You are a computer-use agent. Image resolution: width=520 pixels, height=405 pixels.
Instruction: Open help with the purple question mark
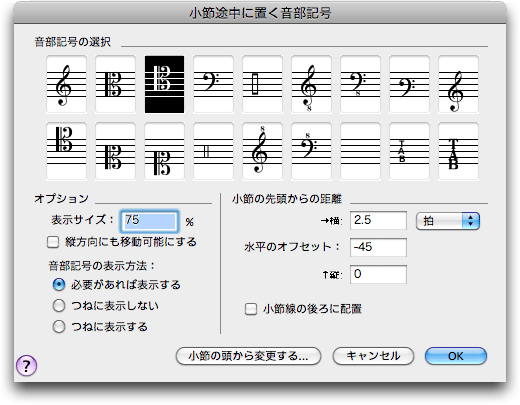(x=26, y=365)
